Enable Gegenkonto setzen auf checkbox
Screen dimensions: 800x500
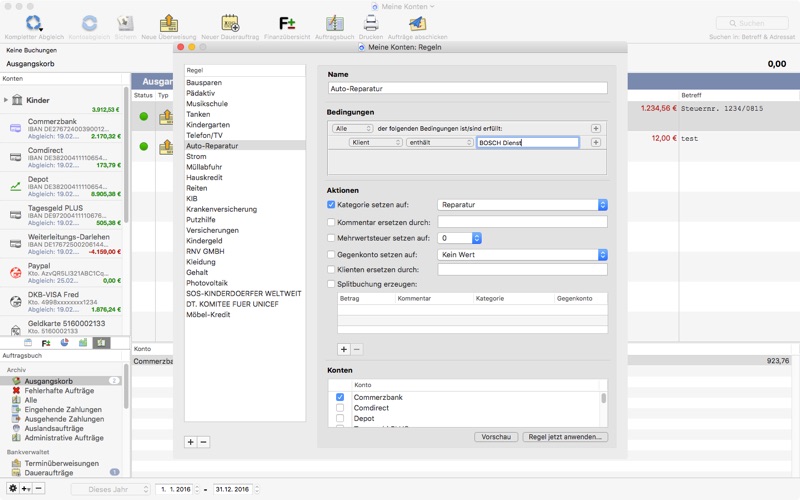click(x=331, y=254)
